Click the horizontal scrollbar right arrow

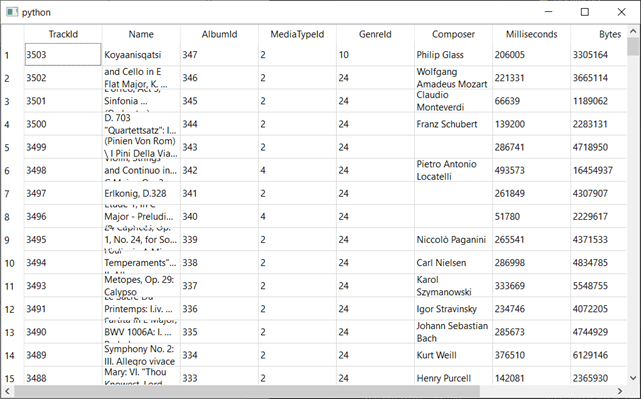pyautogui.click(x=620, y=391)
